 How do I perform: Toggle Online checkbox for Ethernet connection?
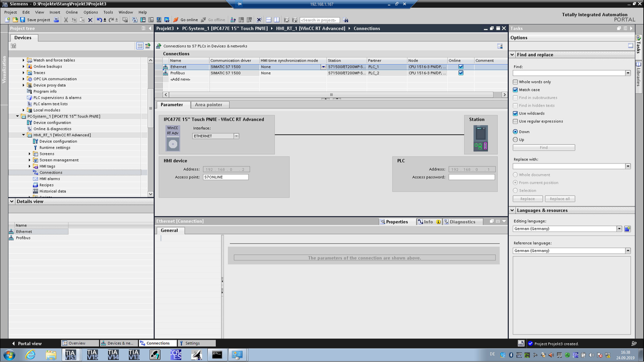pyautogui.click(x=460, y=67)
